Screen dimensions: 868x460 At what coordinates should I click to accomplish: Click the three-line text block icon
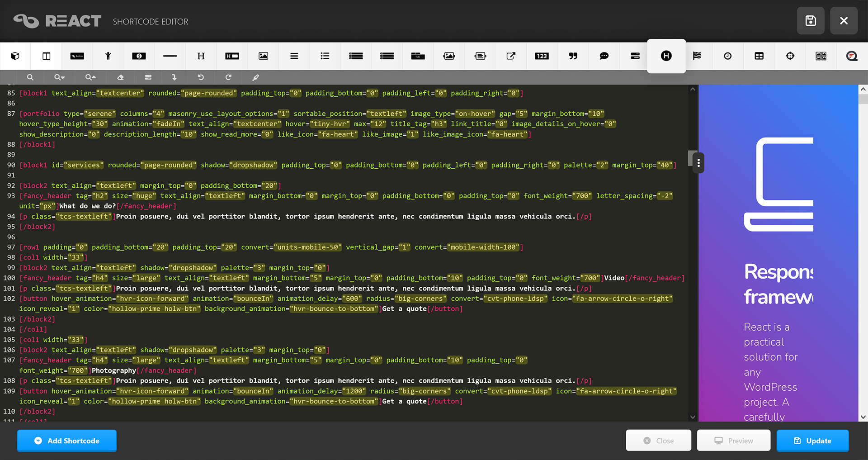click(294, 56)
